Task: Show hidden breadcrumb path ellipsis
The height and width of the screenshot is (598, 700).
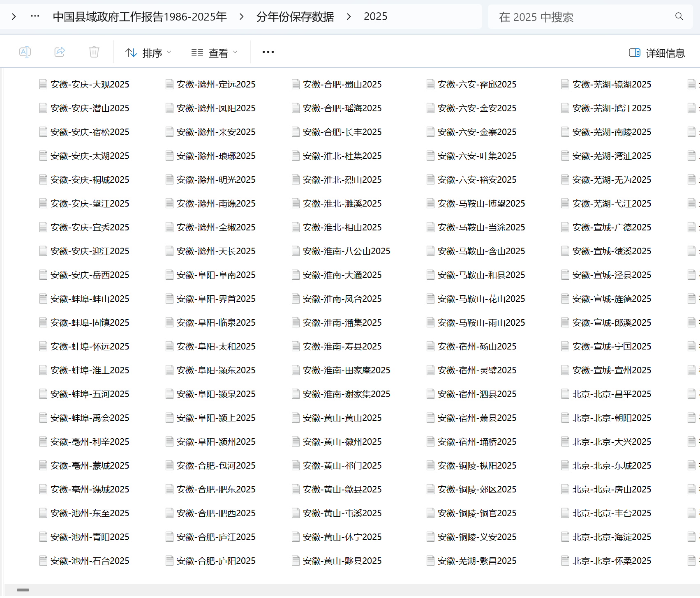Action: point(35,16)
